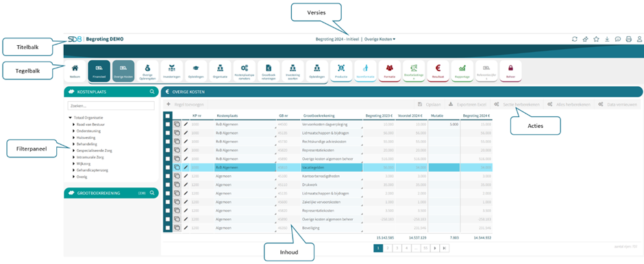Open the Investeringen tile
Screen dimensions: 644x264
[x=172, y=71]
